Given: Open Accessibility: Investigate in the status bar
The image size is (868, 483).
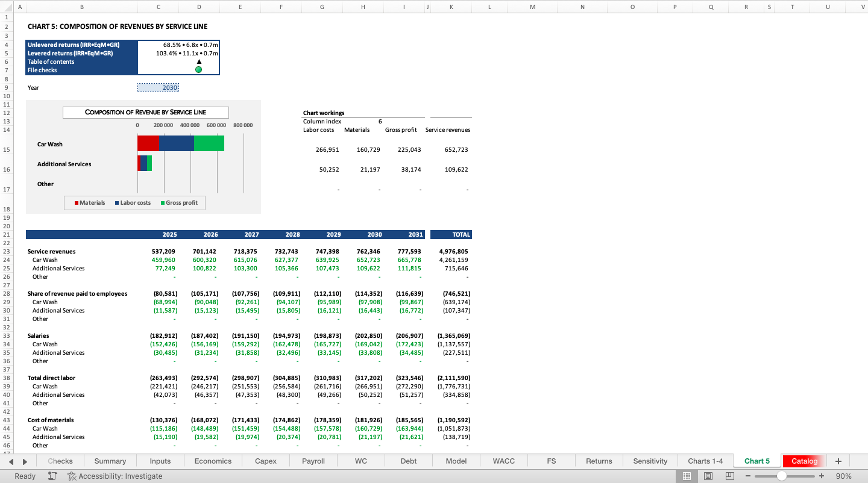Looking at the screenshot, I should 115,476.
